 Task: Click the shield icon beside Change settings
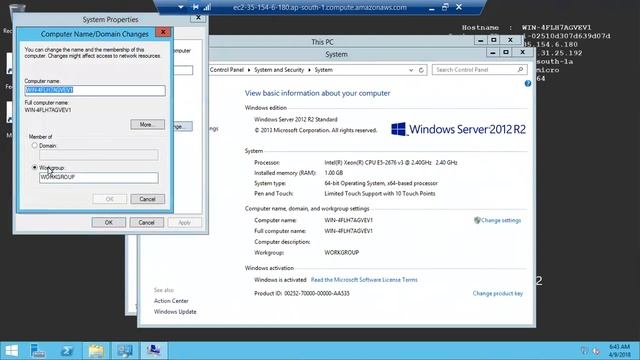tap(477, 220)
